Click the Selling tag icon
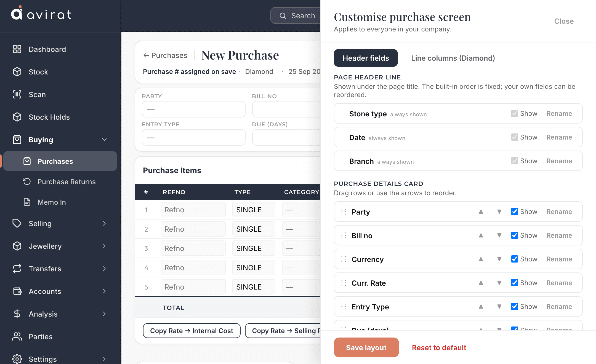This screenshot has height=364, width=596. pos(17,224)
